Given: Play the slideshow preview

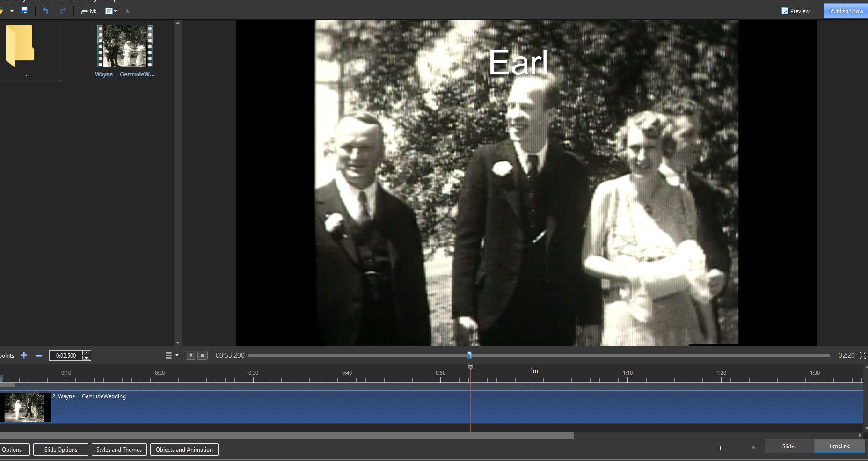Looking at the screenshot, I should [x=190, y=355].
